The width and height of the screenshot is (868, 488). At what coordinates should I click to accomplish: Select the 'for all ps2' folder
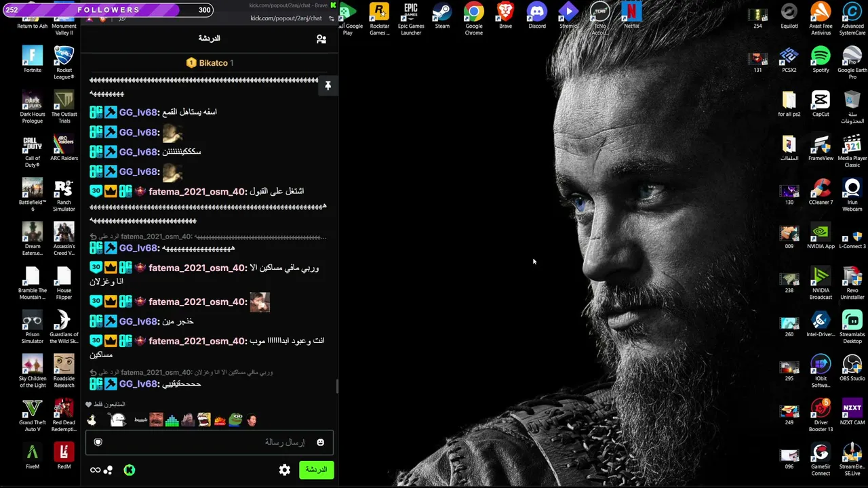click(x=789, y=103)
